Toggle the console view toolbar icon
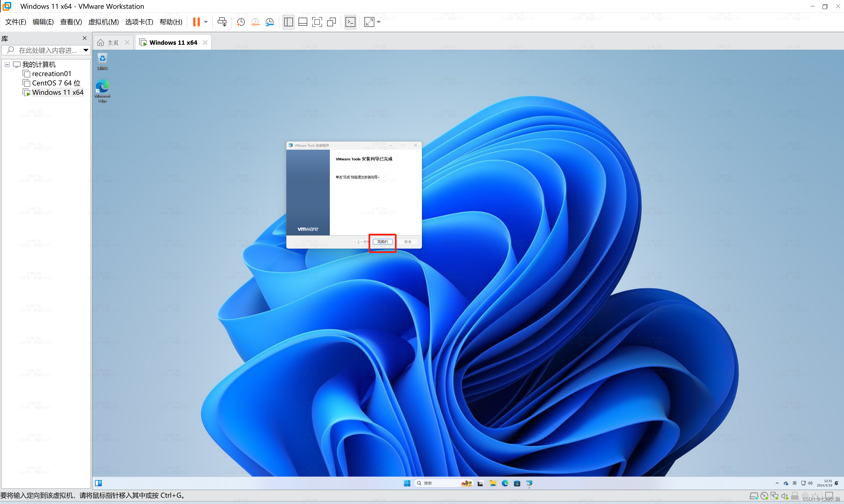 350,22
